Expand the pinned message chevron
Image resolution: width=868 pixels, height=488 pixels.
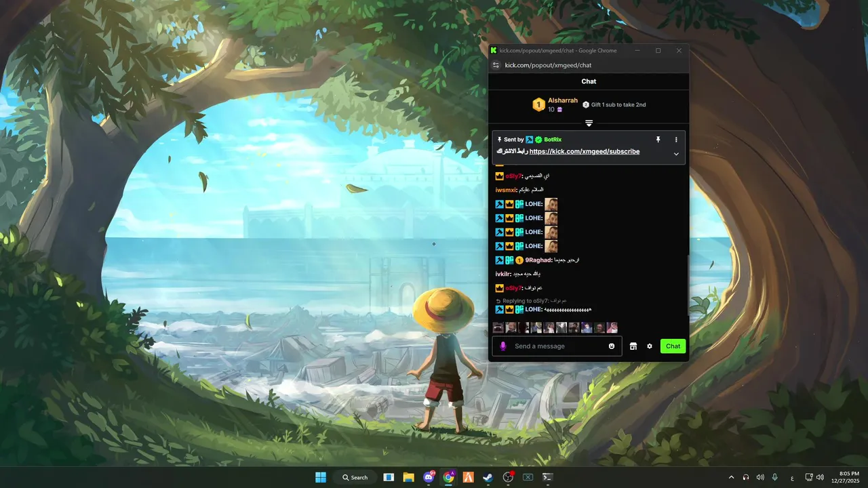676,154
